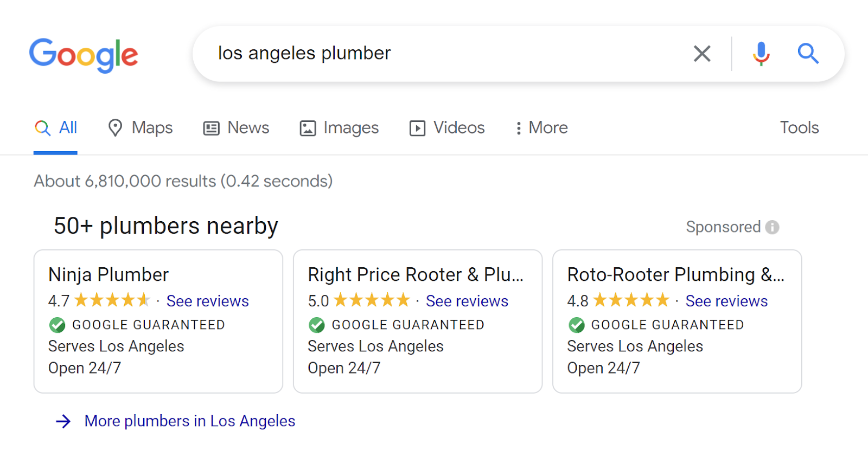868x463 pixels.
Task: Start voice search with microphone icon
Action: (x=761, y=54)
